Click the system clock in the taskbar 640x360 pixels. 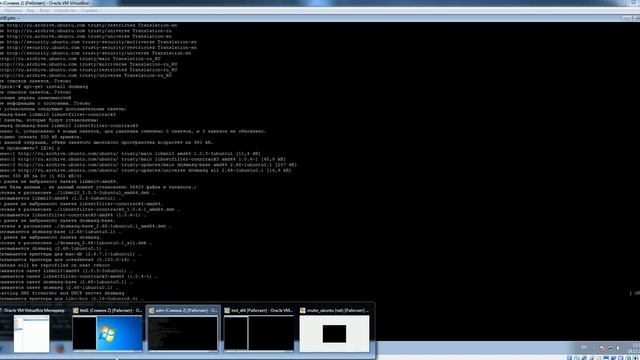tap(635, 348)
